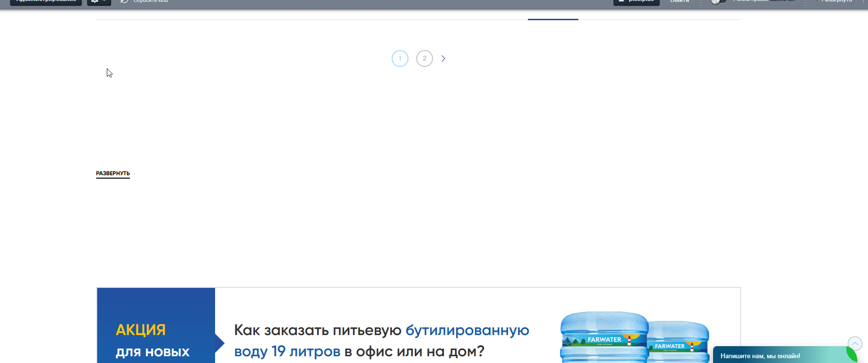Click the scroll-to-top round arrow icon

[855, 343]
